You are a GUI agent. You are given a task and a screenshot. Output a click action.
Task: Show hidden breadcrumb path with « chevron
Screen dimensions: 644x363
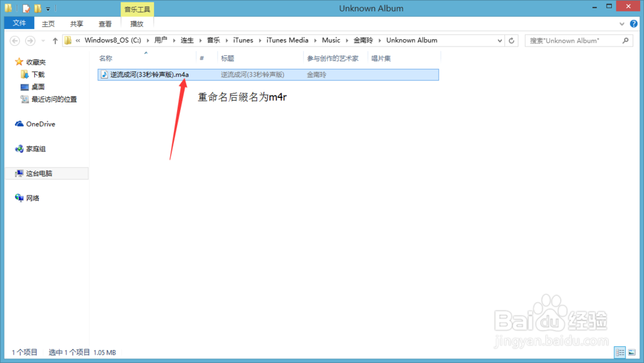point(78,40)
